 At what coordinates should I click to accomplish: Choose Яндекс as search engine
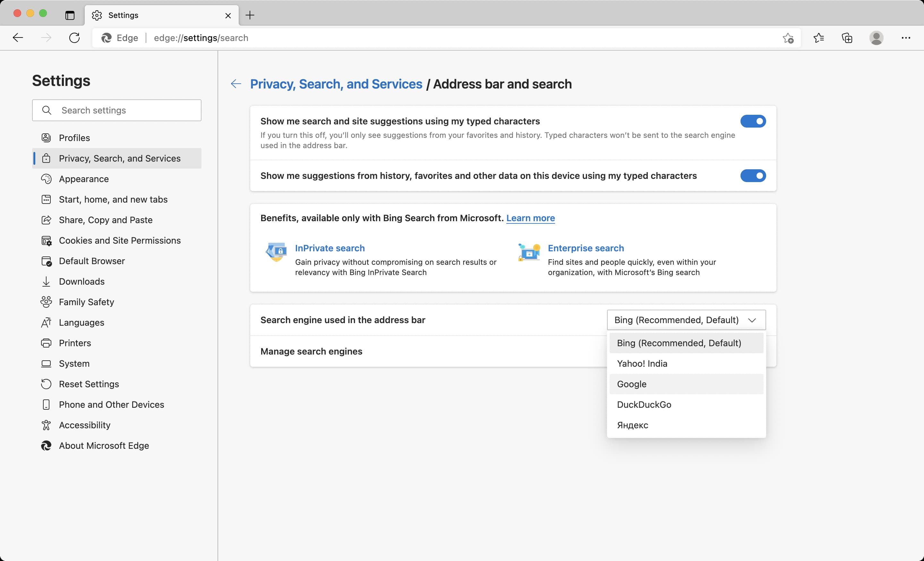[x=686, y=425]
